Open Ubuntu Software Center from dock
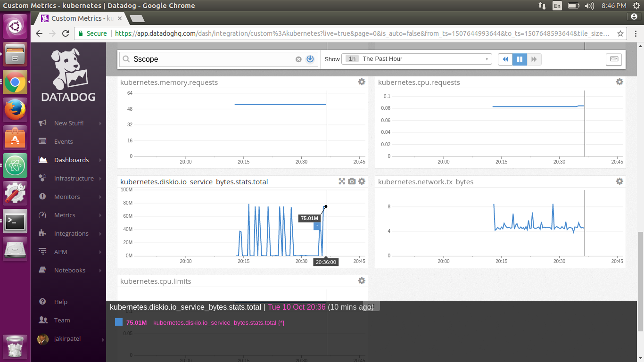644x362 pixels. (x=15, y=138)
